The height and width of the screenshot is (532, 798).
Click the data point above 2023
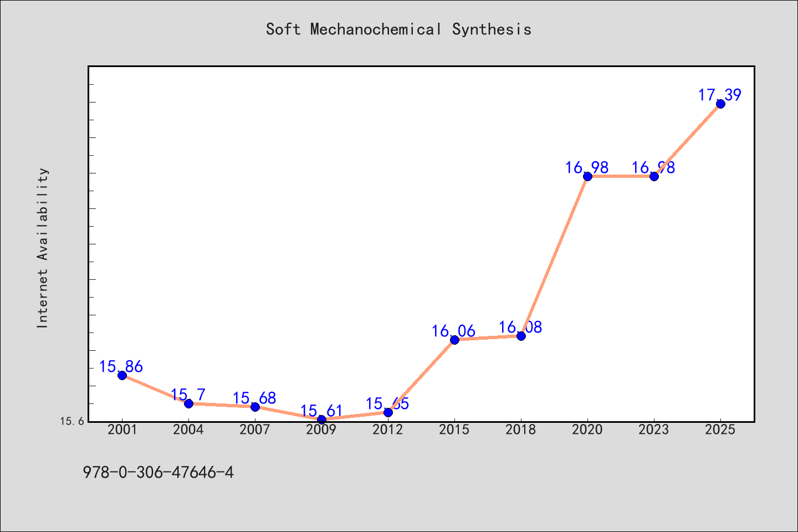point(654,176)
